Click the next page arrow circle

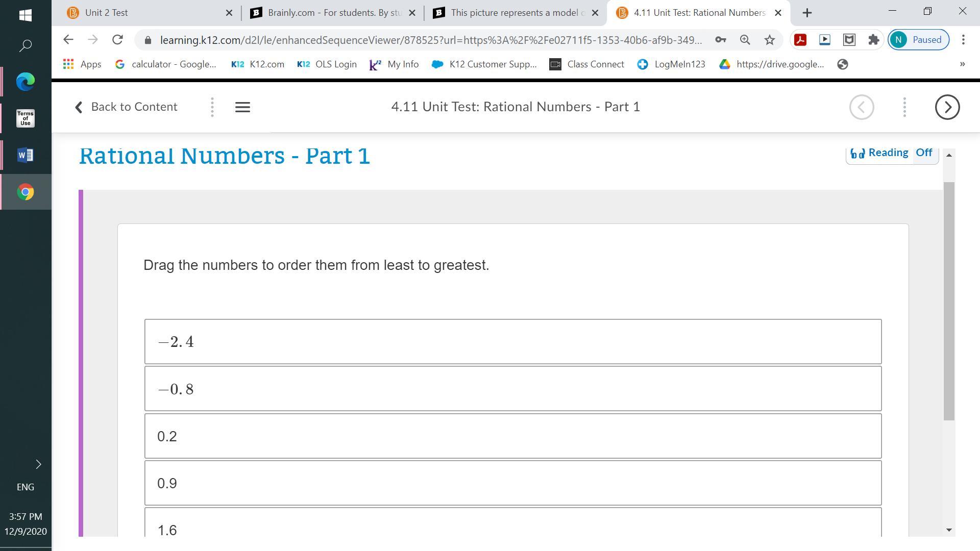click(x=947, y=107)
